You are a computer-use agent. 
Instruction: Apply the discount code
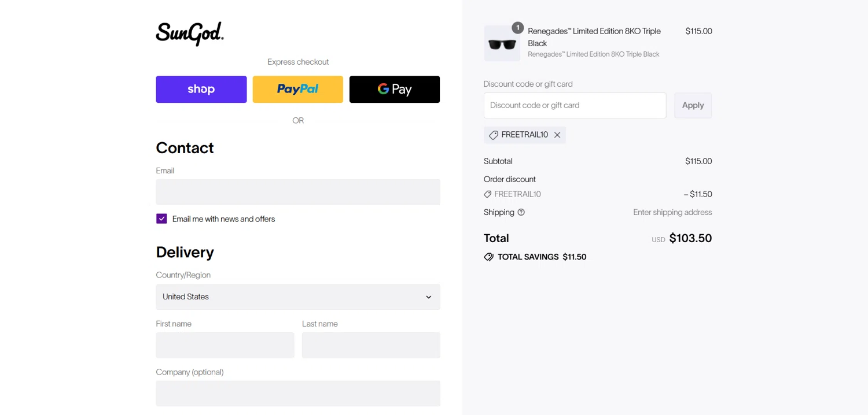point(693,105)
